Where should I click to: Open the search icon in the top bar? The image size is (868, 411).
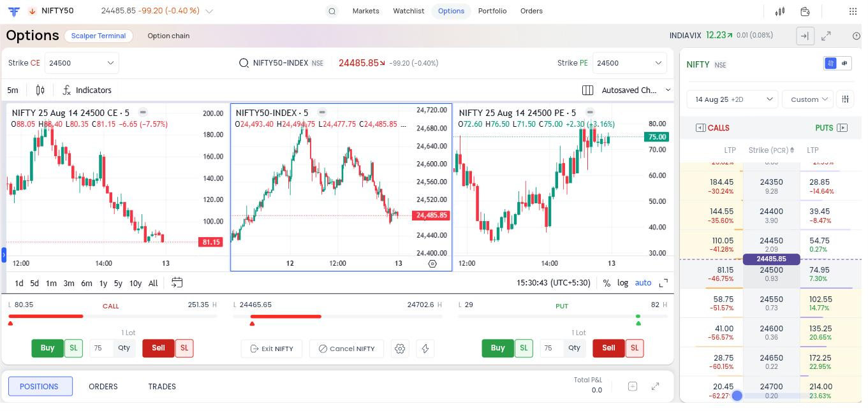[x=332, y=11]
